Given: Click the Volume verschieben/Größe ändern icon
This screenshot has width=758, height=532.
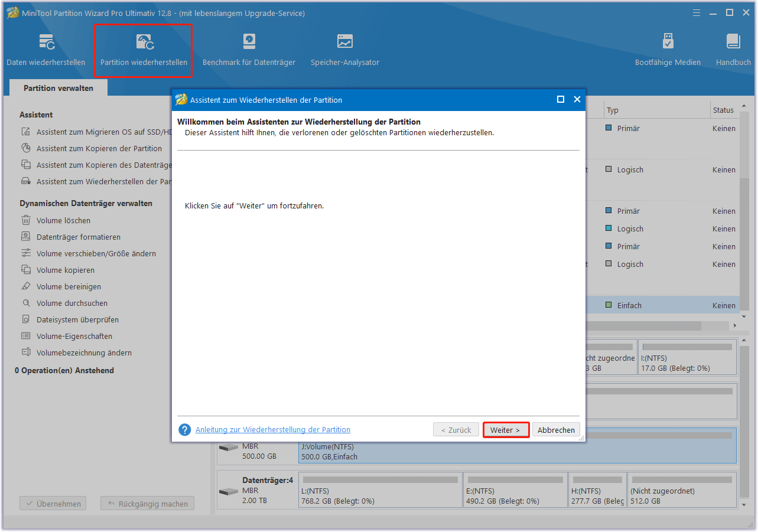Looking at the screenshot, I should [x=26, y=253].
